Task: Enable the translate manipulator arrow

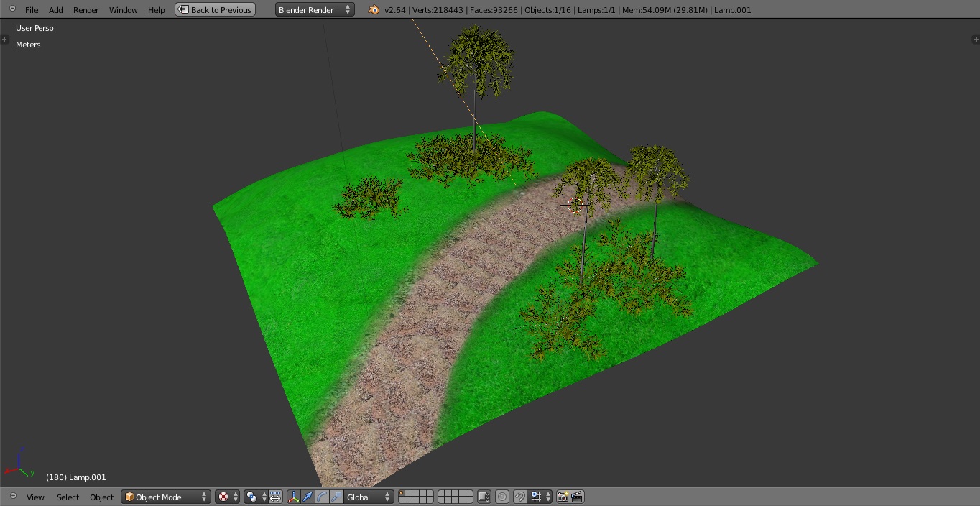Action: (308, 497)
